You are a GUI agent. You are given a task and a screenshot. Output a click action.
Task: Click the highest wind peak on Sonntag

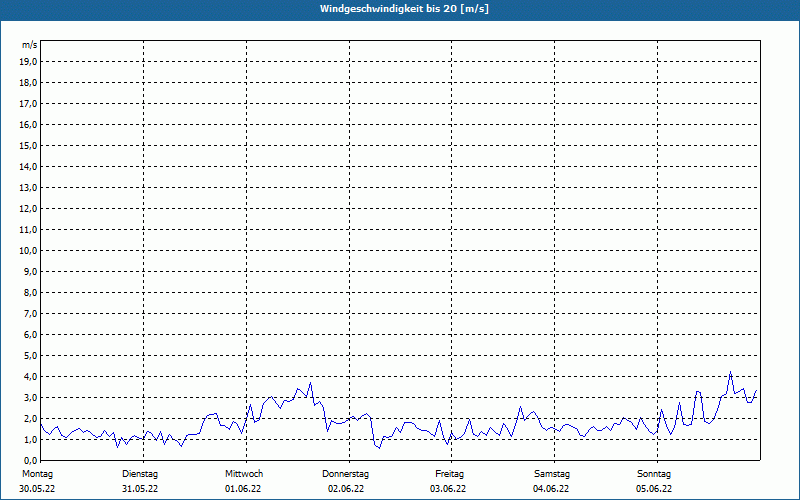coord(731,372)
